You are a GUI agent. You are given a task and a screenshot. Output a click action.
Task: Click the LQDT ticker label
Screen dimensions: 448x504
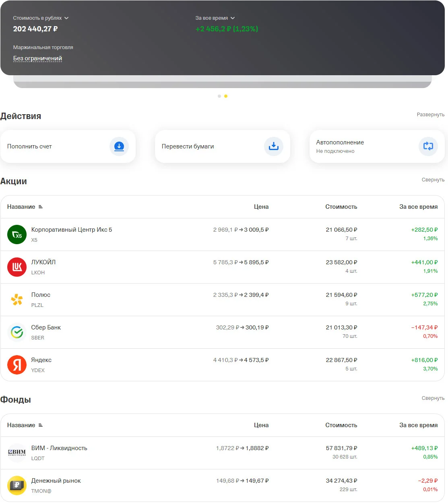(x=38, y=459)
